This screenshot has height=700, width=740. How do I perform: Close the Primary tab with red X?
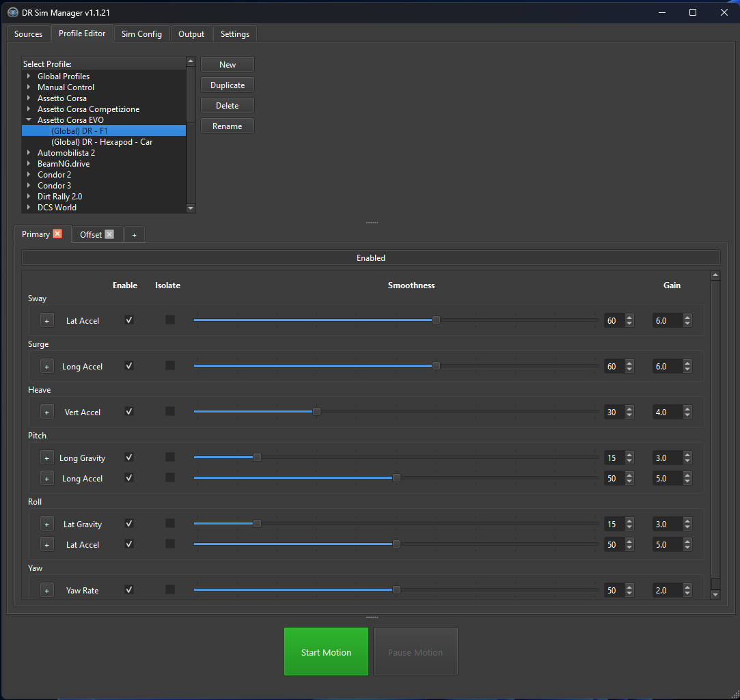(57, 234)
